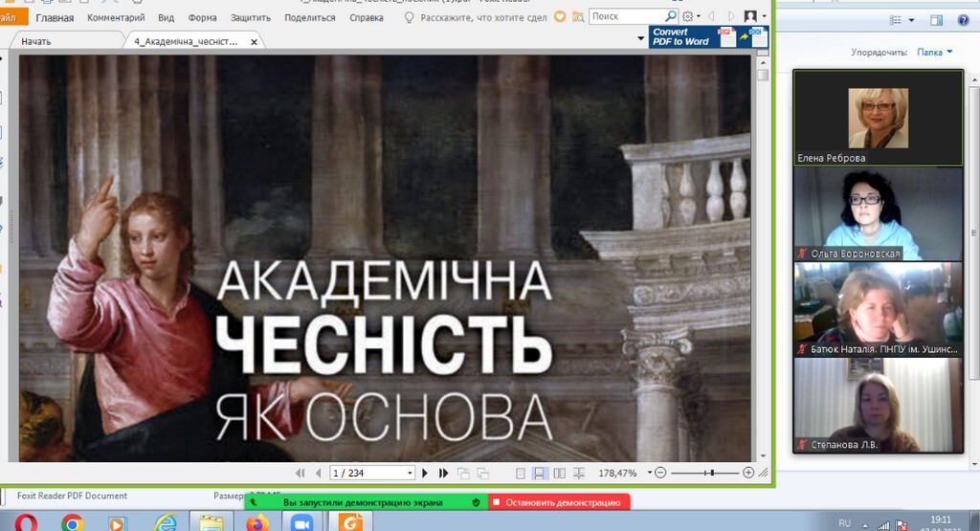This screenshot has width=980, height=531.
Task: Select continuous page view mode
Action: pyautogui.click(x=539, y=473)
